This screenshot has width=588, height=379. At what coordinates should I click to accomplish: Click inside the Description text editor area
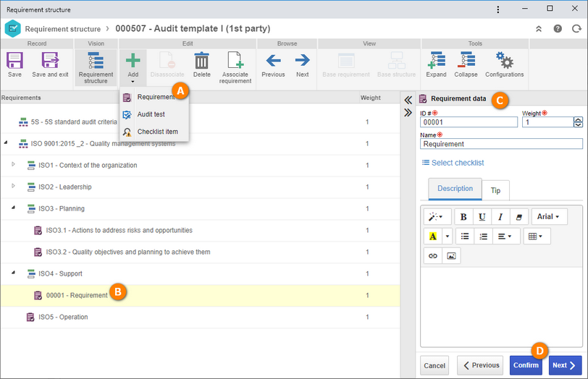pyautogui.click(x=501, y=307)
